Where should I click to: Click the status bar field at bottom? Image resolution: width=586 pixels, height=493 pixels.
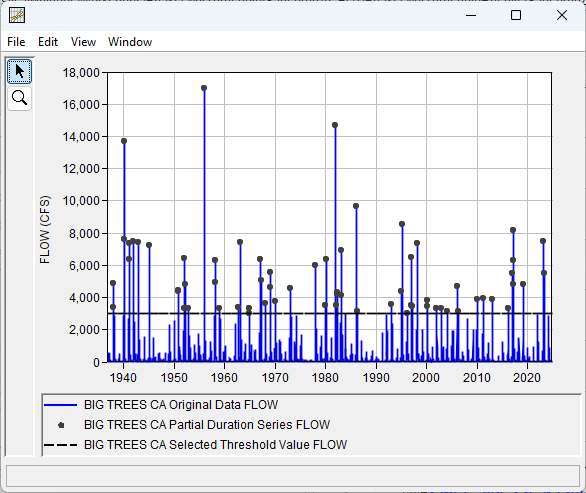293,476
